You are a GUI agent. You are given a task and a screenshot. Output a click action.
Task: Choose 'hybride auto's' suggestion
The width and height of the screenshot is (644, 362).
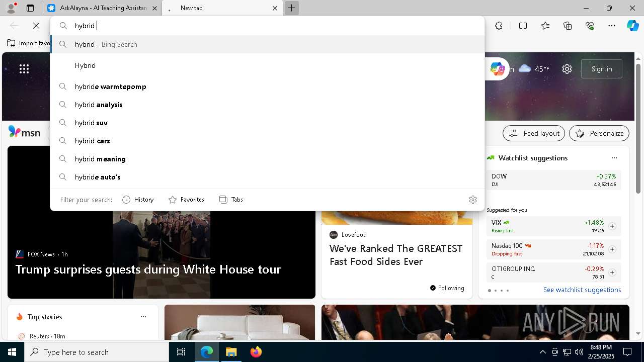pyautogui.click(x=267, y=177)
